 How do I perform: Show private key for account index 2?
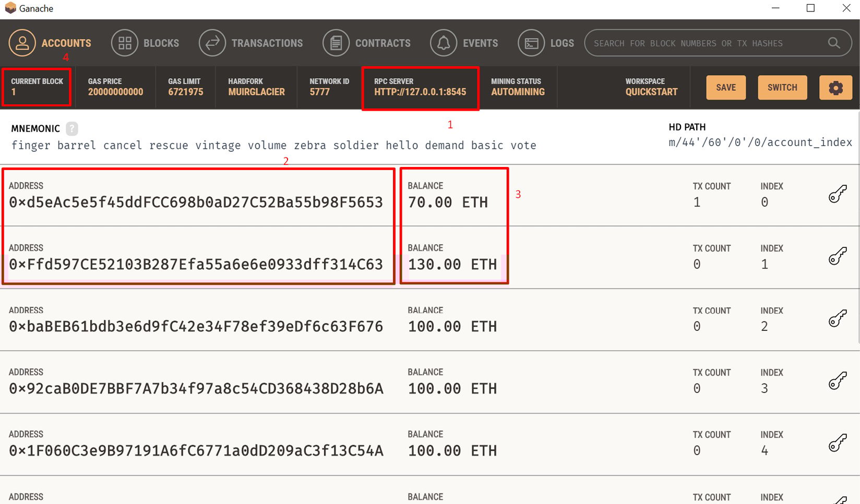[x=838, y=318]
